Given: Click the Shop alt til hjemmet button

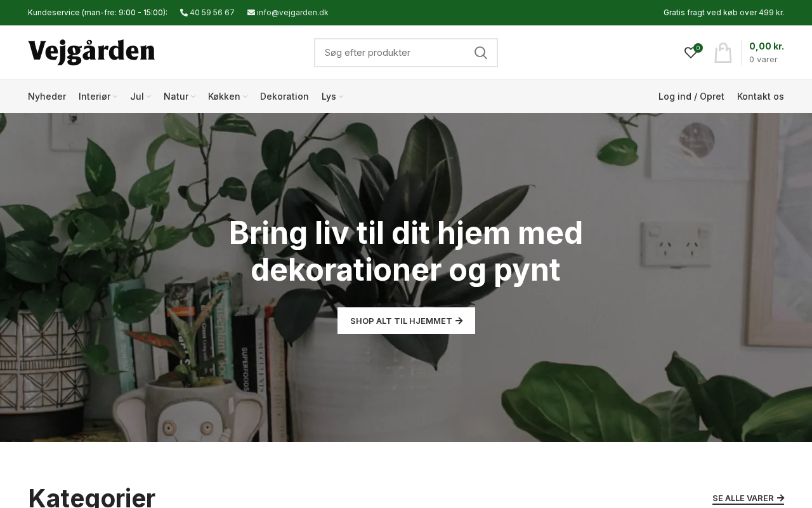Looking at the screenshot, I should [406, 321].
